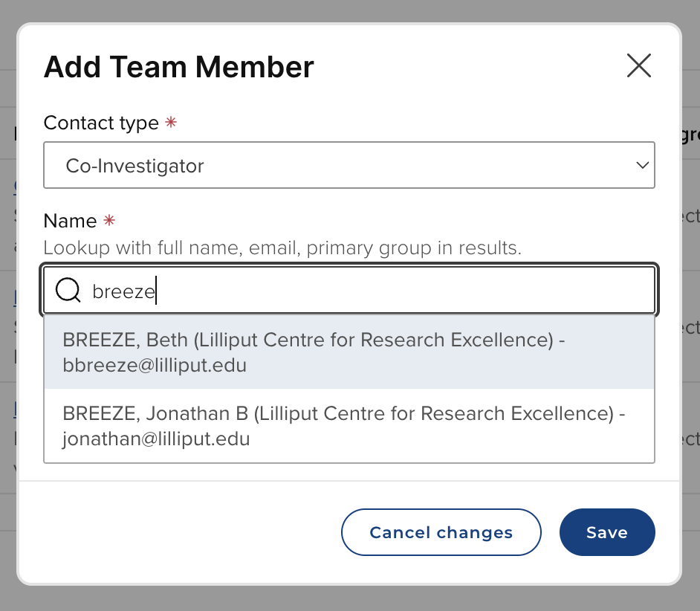Save the new team member
This screenshot has width=700, height=611.
click(x=606, y=532)
